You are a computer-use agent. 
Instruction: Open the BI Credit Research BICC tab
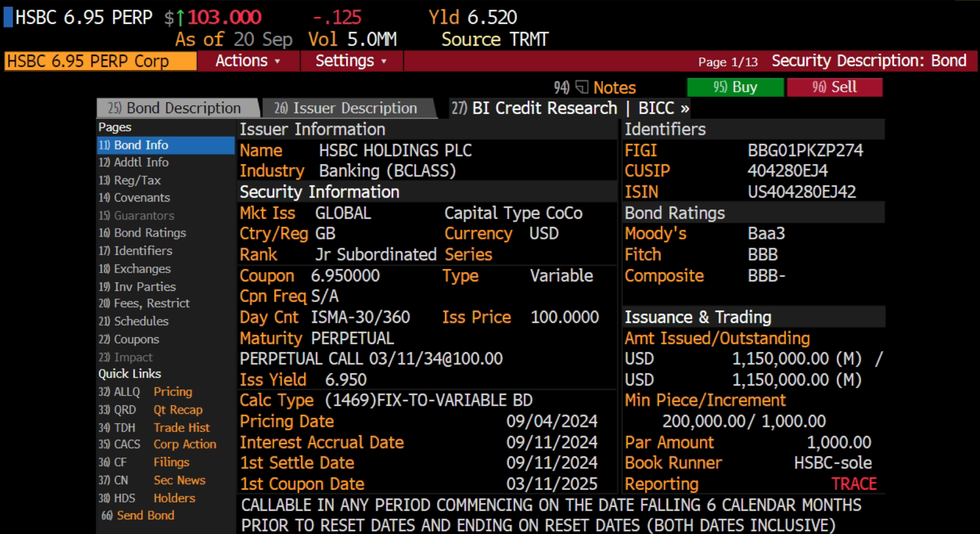tap(570, 108)
